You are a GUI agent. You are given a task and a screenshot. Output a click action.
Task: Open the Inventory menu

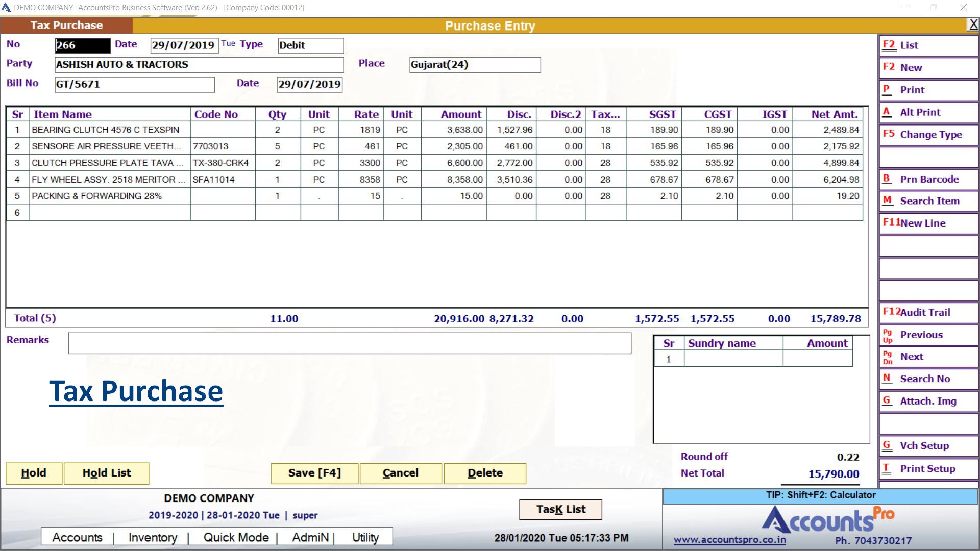[x=153, y=538]
